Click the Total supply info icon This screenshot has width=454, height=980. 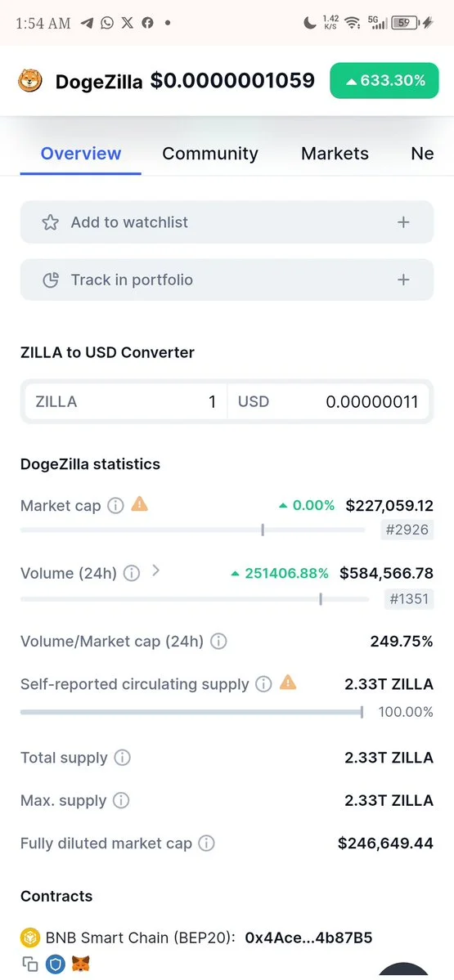[122, 758]
